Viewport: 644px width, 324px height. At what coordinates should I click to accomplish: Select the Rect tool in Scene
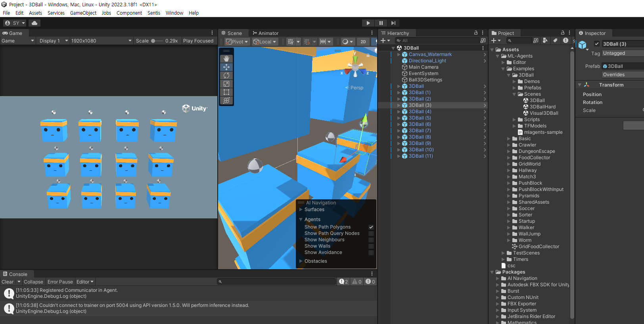tap(226, 92)
